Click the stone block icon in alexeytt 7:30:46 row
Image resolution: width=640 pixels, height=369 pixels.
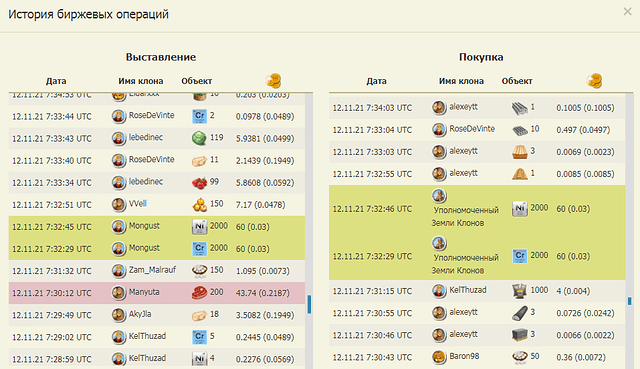[x=520, y=335]
